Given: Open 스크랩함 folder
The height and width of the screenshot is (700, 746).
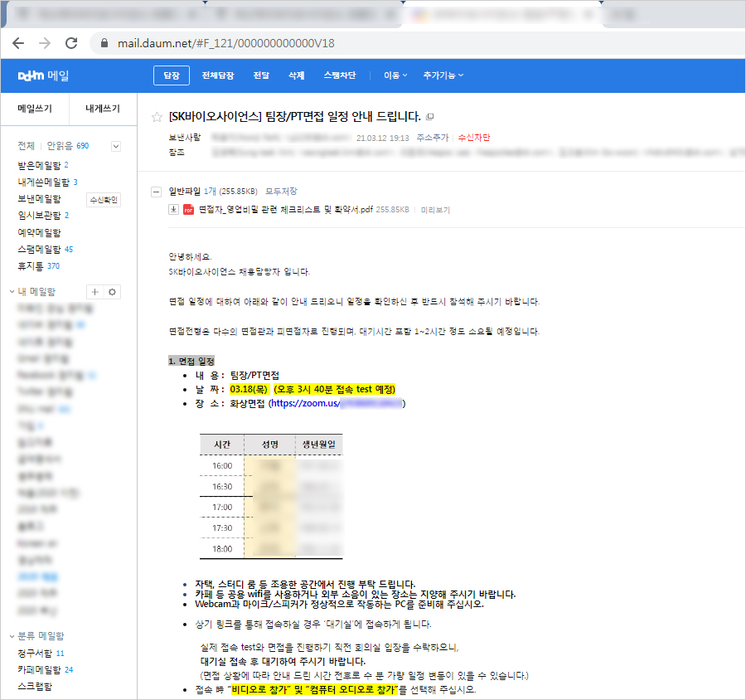Looking at the screenshot, I should [35, 686].
